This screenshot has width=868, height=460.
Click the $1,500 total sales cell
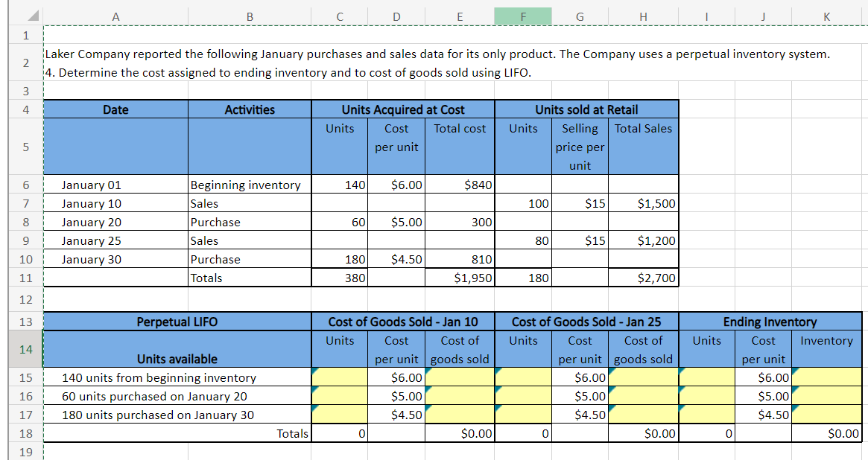pos(643,203)
